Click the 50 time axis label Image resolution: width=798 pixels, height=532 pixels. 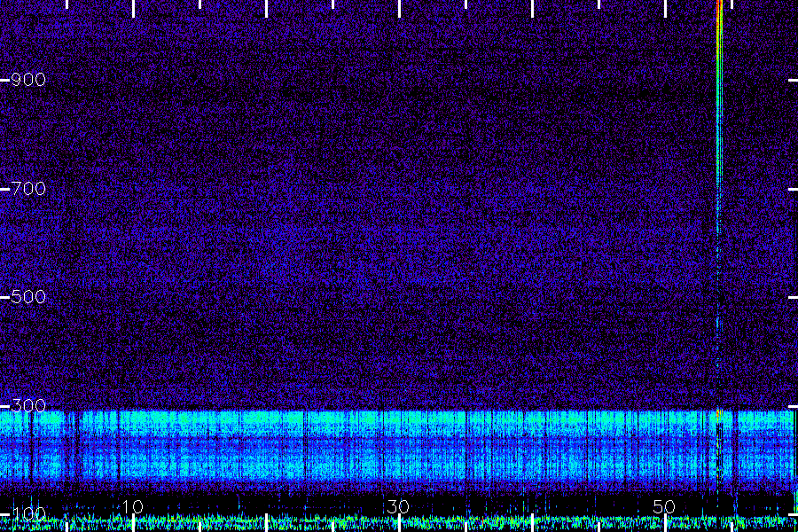(x=664, y=506)
